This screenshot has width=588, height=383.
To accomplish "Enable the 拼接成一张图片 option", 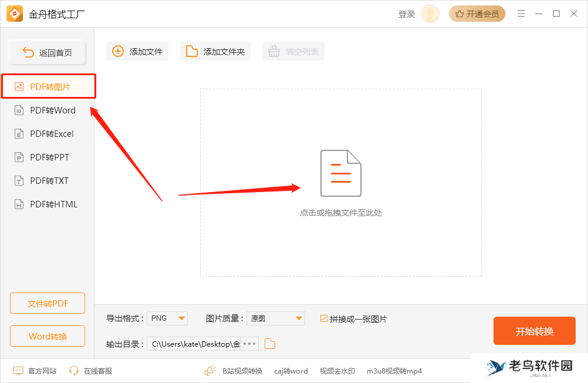I will (x=323, y=318).
